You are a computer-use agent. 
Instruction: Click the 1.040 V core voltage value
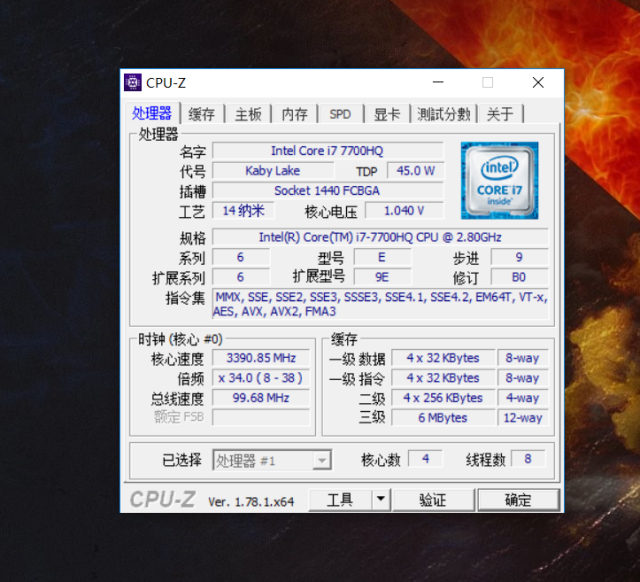[404, 211]
